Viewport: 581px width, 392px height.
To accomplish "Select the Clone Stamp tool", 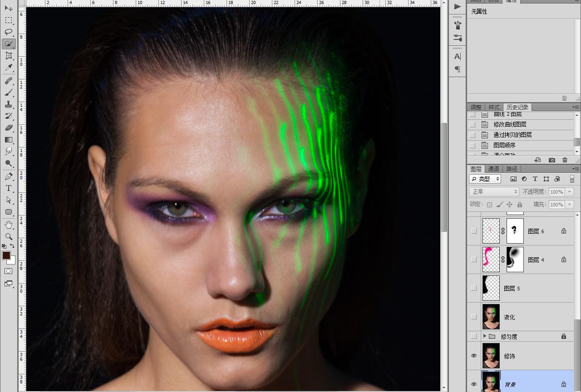I will (9, 104).
